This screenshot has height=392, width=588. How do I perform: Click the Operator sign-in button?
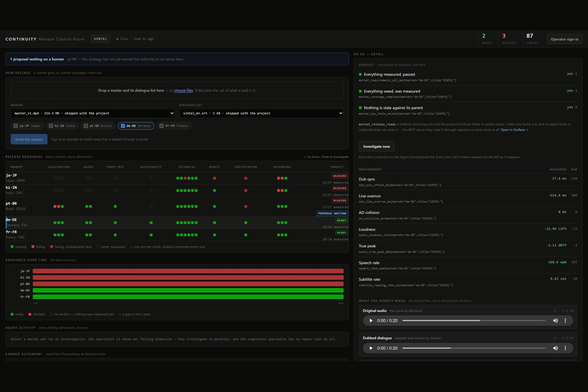pyautogui.click(x=564, y=39)
